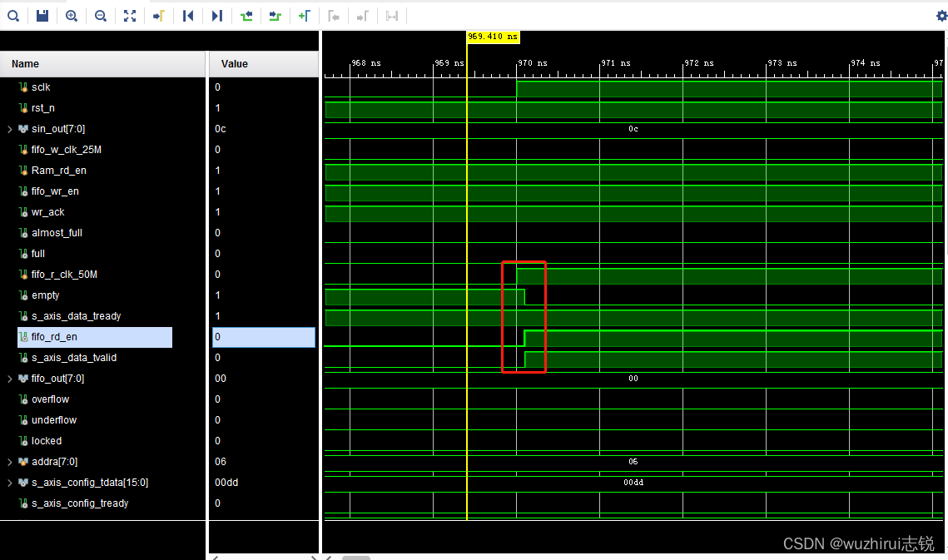Select the sclk signal row

tap(41, 87)
